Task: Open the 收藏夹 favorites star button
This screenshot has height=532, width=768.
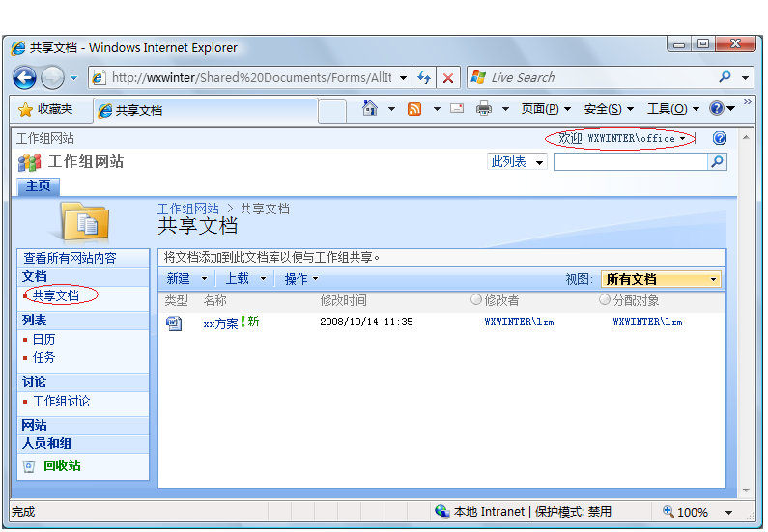Action: [45, 109]
